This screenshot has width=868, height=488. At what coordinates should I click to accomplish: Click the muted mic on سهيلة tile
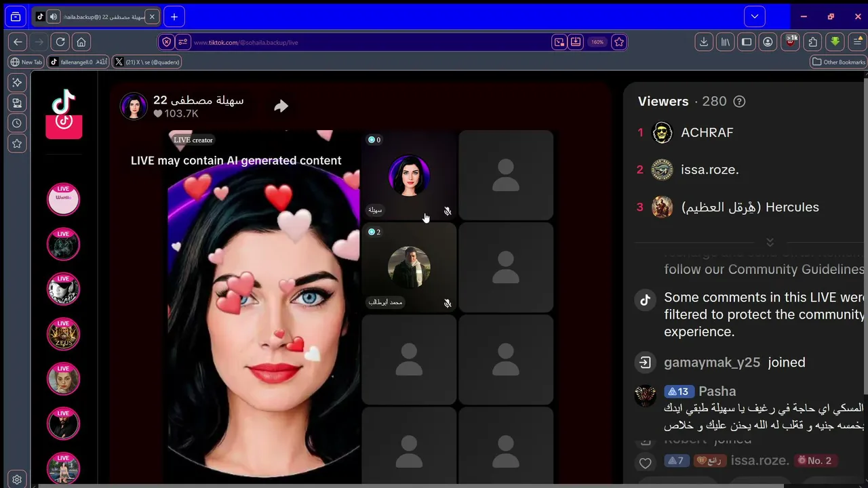click(448, 211)
